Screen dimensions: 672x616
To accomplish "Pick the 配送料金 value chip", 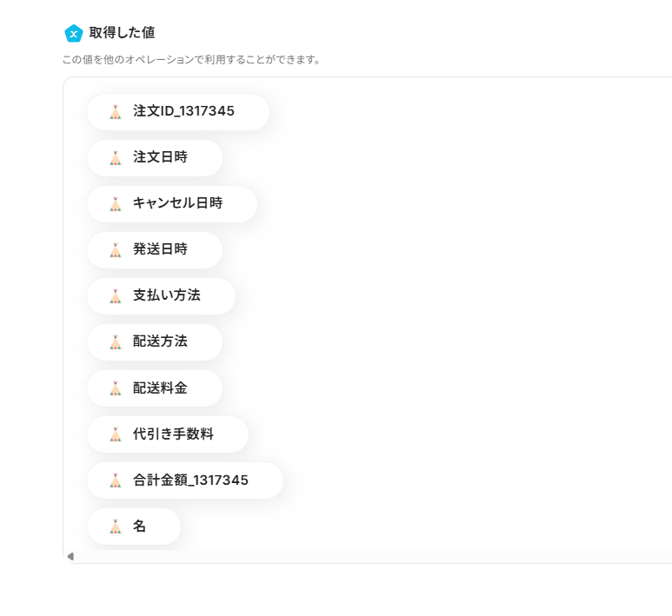I will (x=160, y=388).
